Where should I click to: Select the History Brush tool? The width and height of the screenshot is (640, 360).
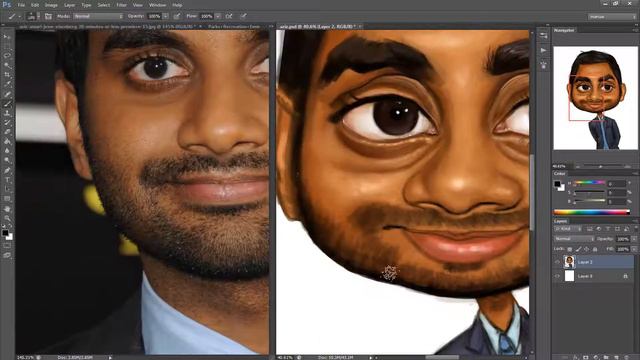click(7, 122)
